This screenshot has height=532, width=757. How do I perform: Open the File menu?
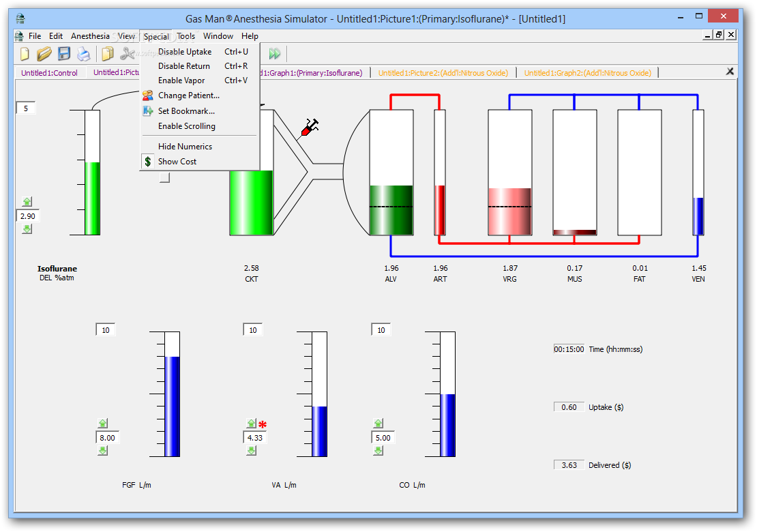pyautogui.click(x=35, y=36)
